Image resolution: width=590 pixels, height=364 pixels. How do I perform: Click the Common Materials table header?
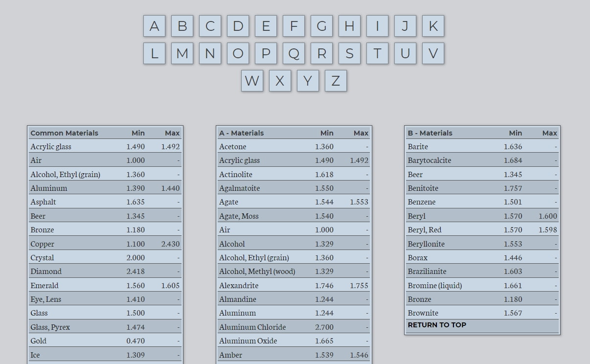[105, 133]
